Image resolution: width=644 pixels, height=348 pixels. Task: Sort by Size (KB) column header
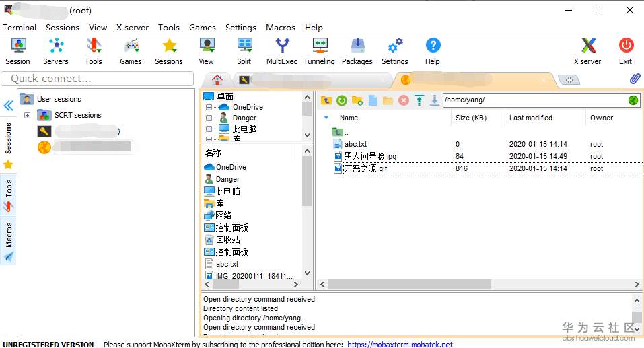point(470,118)
